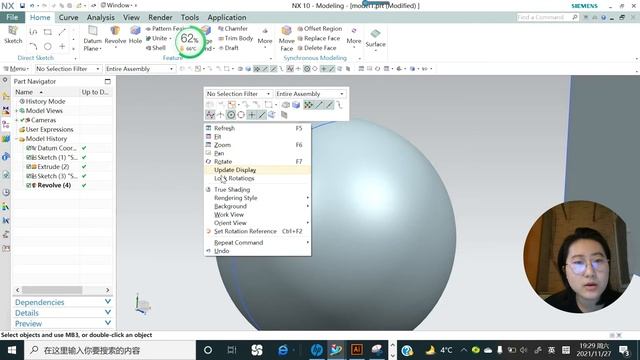
Task: Click the Chamfer command
Action: click(233, 29)
